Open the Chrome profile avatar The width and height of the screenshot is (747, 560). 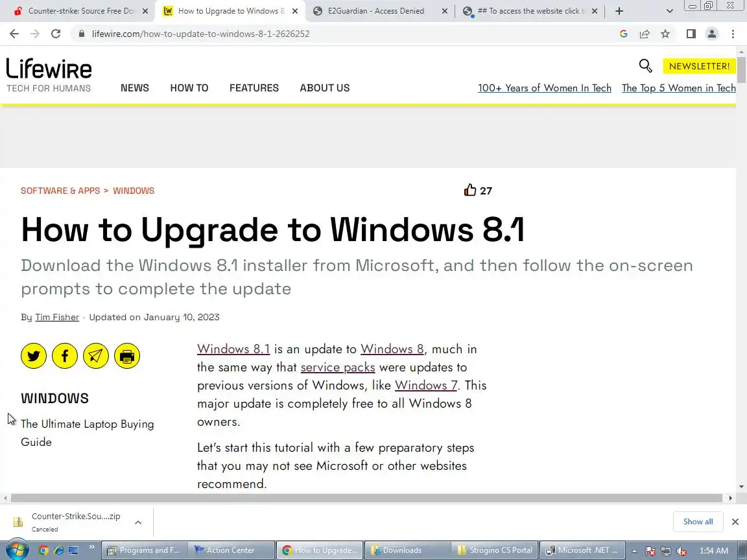point(712,34)
